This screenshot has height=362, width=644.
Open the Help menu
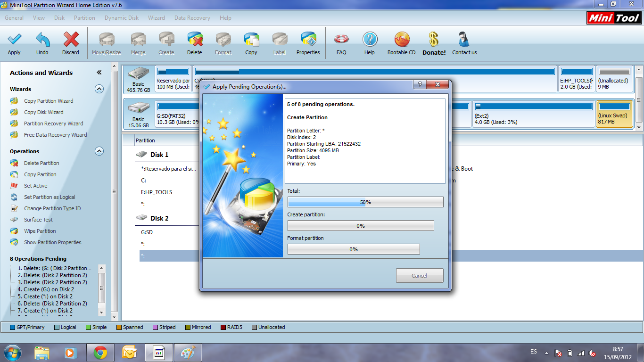coord(225,18)
